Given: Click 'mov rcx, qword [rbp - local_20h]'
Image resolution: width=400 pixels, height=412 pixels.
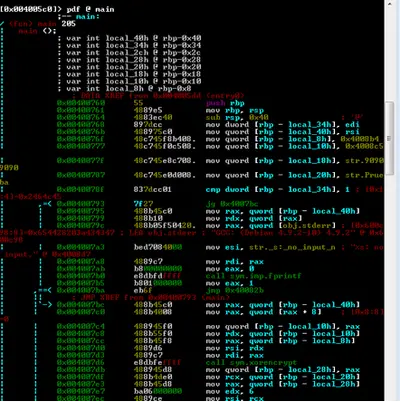Looking at the screenshot, I should pyautogui.click(x=282, y=377).
